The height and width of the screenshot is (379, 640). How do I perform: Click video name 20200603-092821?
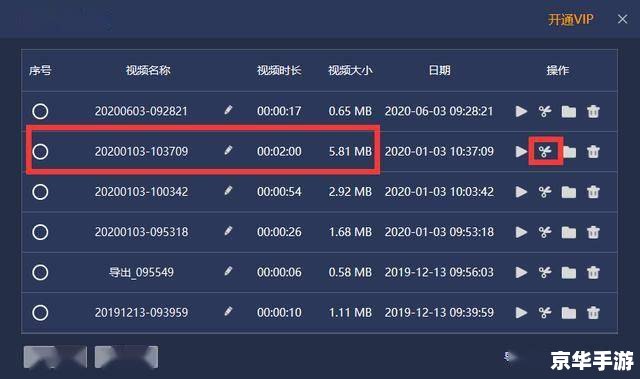[141, 111]
